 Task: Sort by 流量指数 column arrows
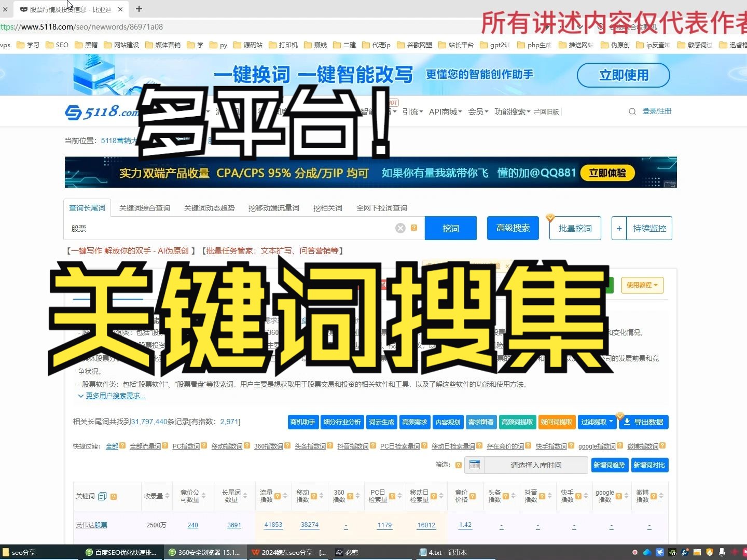click(285, 496)
